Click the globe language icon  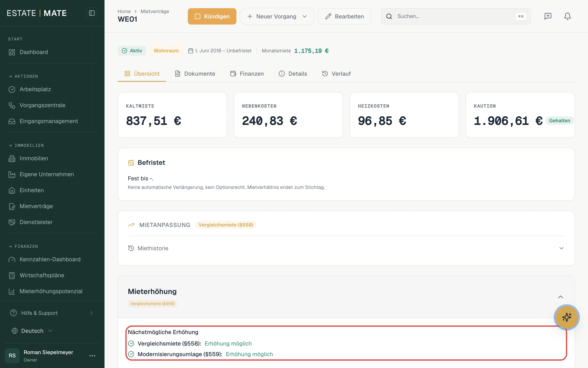tap(15, 331)
